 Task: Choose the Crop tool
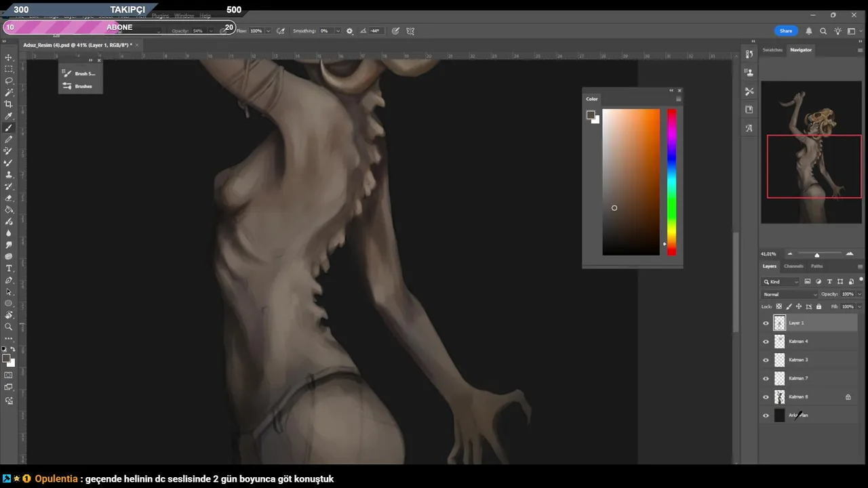click(9, 104)
